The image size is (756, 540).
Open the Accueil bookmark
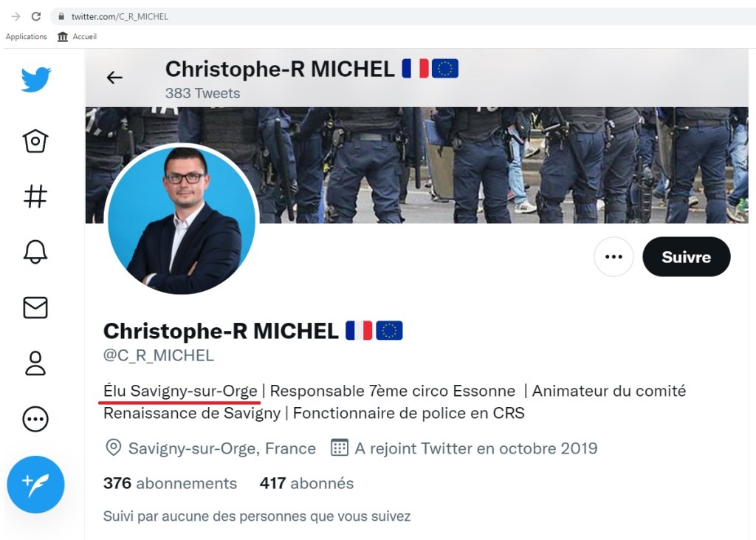[x=78, y=36]
